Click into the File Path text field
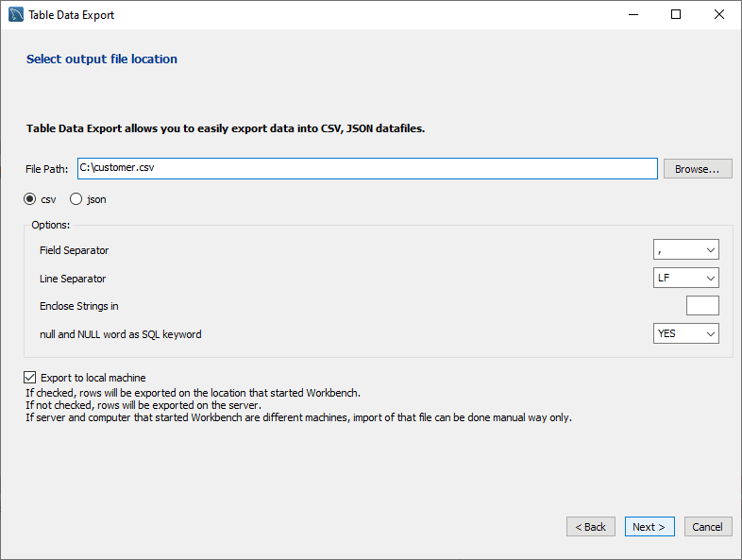The height and width of the screenshot is (560, 742). click(x=367, y=168)
